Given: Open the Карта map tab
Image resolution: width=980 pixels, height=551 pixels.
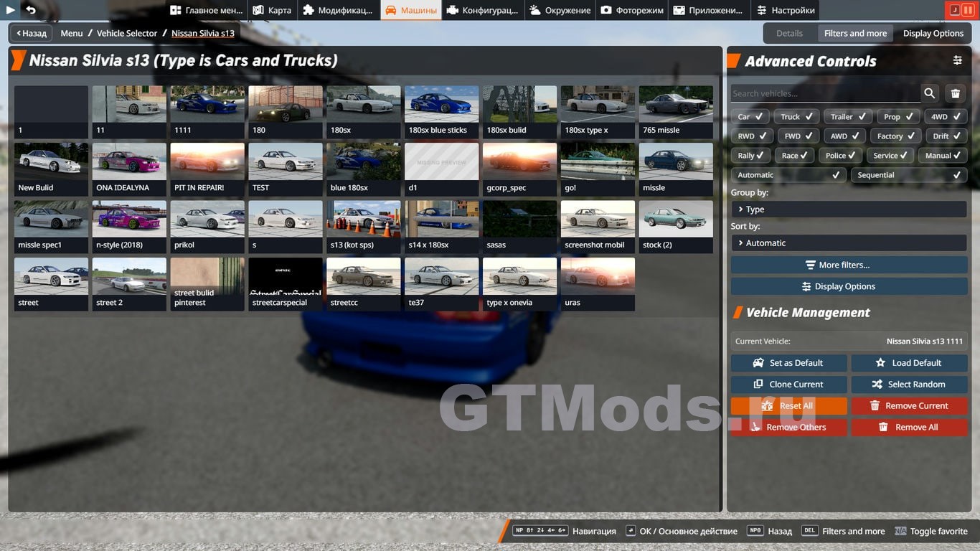Looking at the screenshot, I should pos(272,10).
